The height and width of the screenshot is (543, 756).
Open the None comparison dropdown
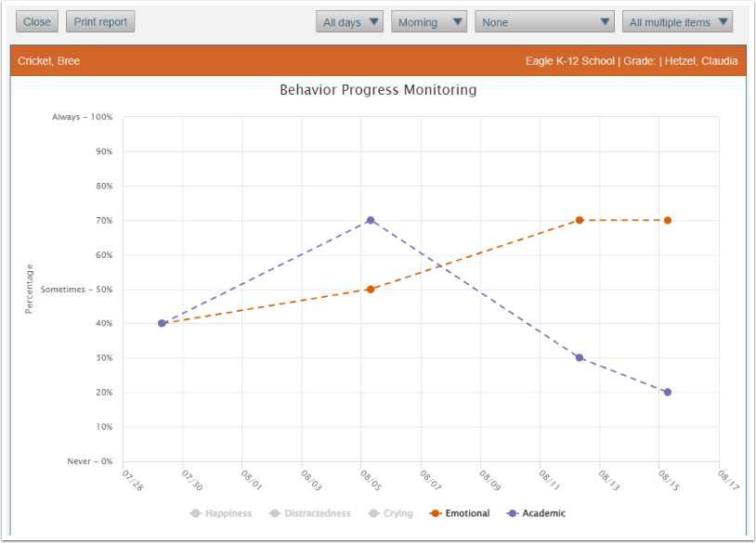[x=543, y=20]
